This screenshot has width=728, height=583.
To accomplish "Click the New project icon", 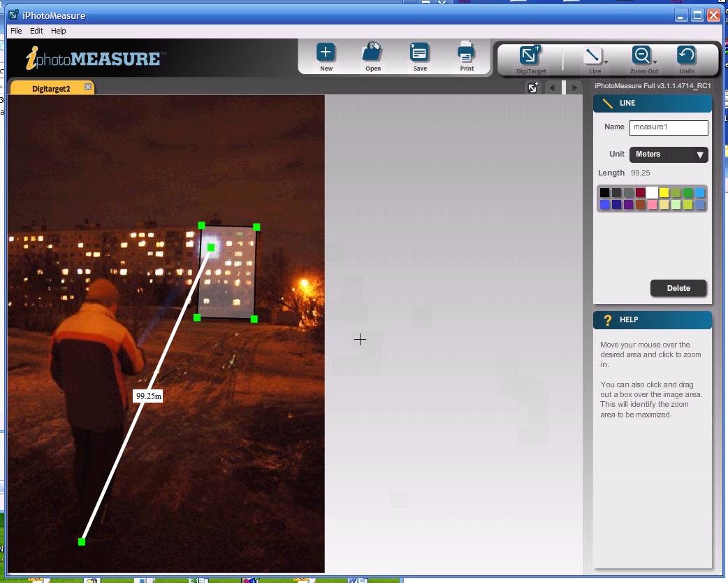I will (x=326, y=53).
